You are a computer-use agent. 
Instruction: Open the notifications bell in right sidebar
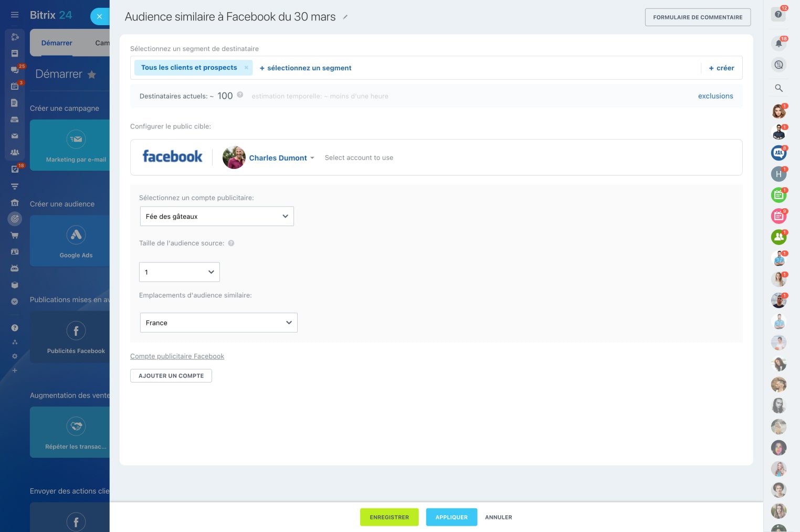778,43
